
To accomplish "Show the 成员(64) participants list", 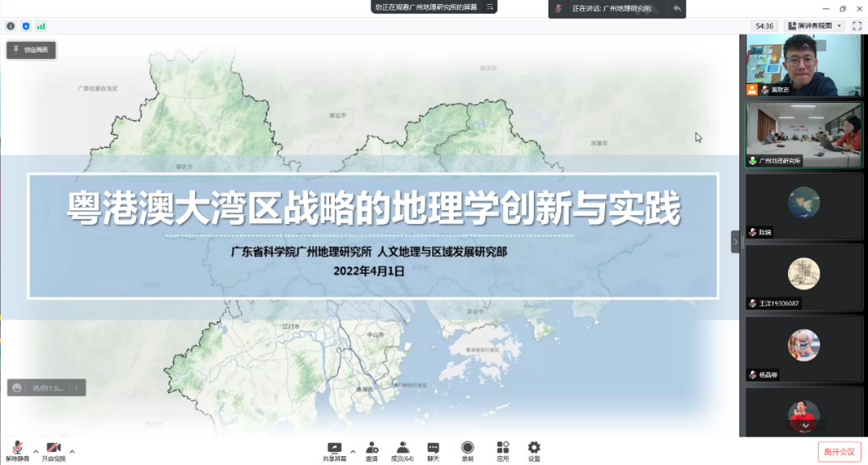I will click(x=402, y=451).
